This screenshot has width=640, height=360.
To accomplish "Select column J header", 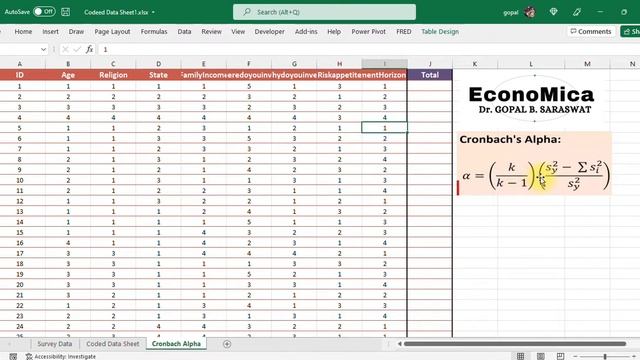I will 430,64.
